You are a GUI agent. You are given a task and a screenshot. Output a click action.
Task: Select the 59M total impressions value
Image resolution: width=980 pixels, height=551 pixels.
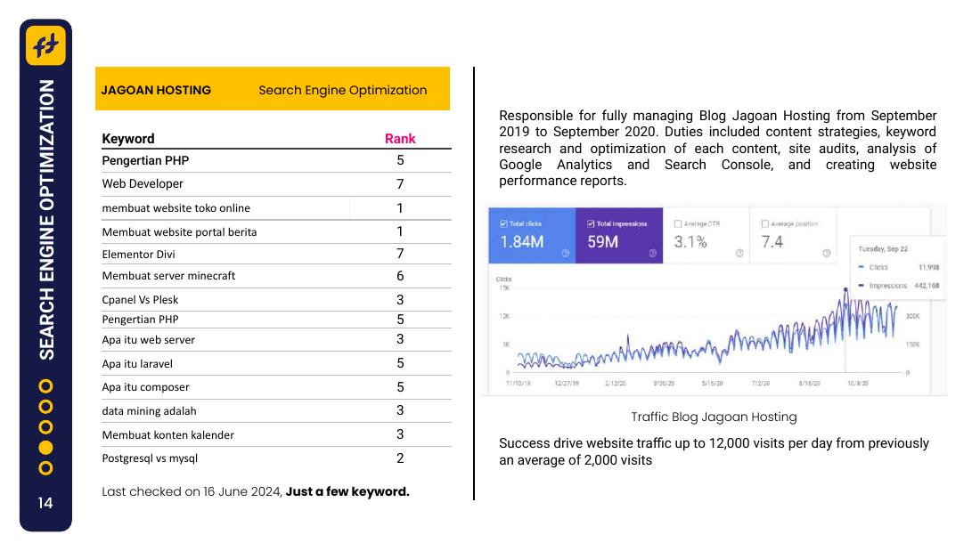point(602,242)
